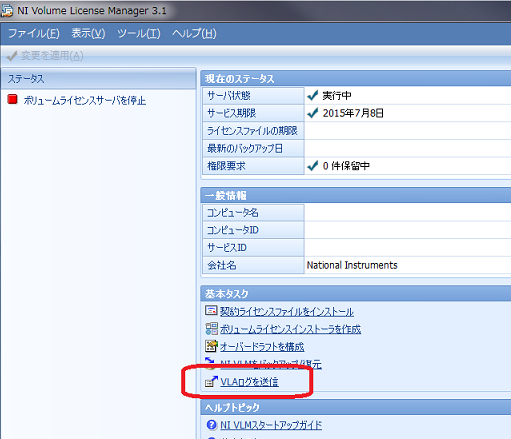Click the NI VLM backup/restore icon
The width and height of the screenshot is (511, 439).
click(x=210, y=363)
